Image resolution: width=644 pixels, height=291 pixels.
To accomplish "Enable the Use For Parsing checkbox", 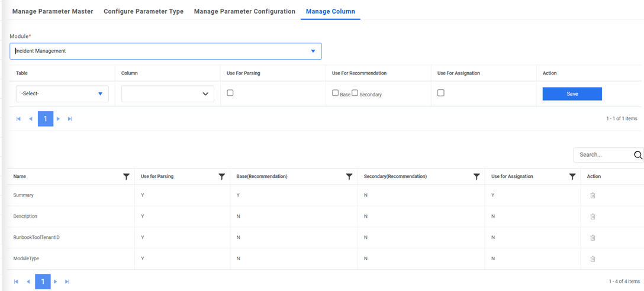I will click(x=230, y=93).
